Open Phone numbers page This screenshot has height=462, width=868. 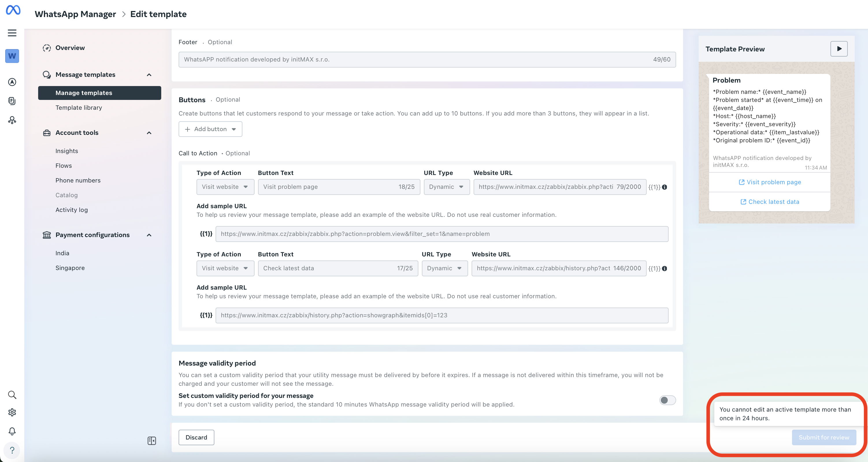[78, 180]
